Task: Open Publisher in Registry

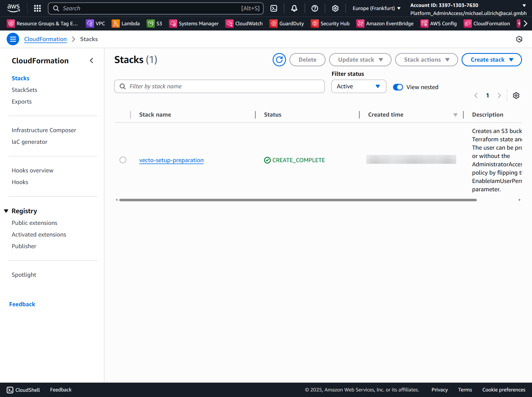Action: pos(24,246)
